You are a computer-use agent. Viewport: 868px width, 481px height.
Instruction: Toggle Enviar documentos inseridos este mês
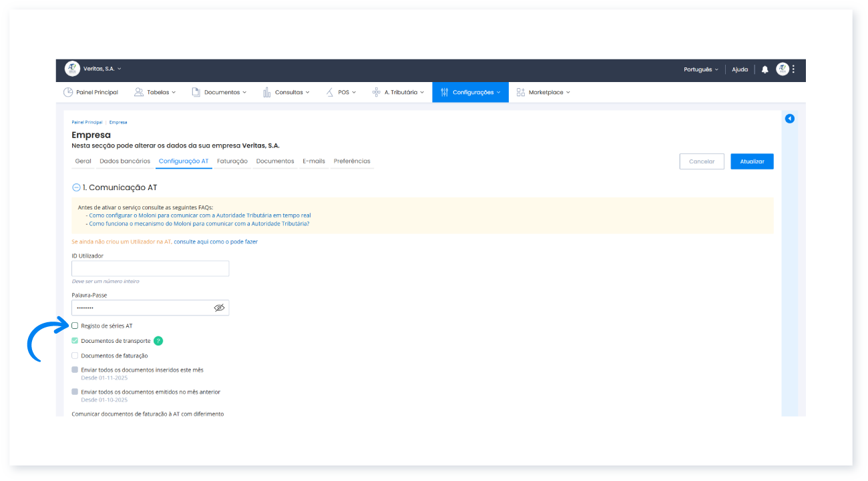point(75,370)
